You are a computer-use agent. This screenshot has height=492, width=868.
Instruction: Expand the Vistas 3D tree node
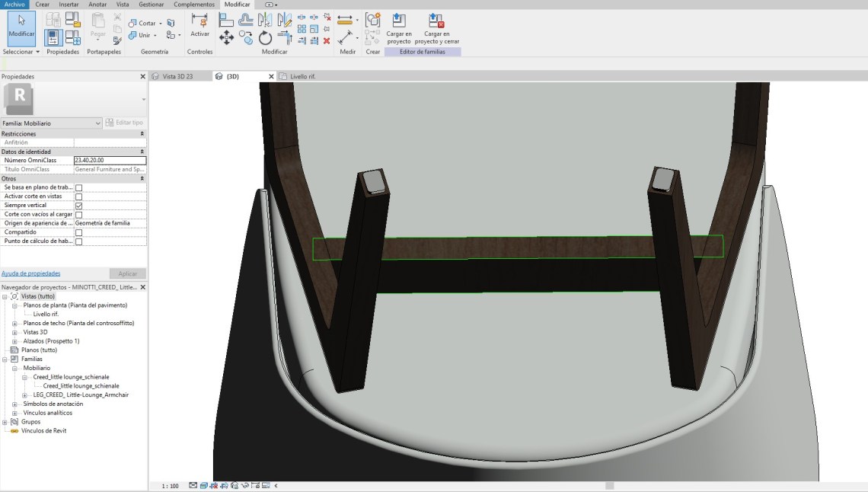coord(14,332)
